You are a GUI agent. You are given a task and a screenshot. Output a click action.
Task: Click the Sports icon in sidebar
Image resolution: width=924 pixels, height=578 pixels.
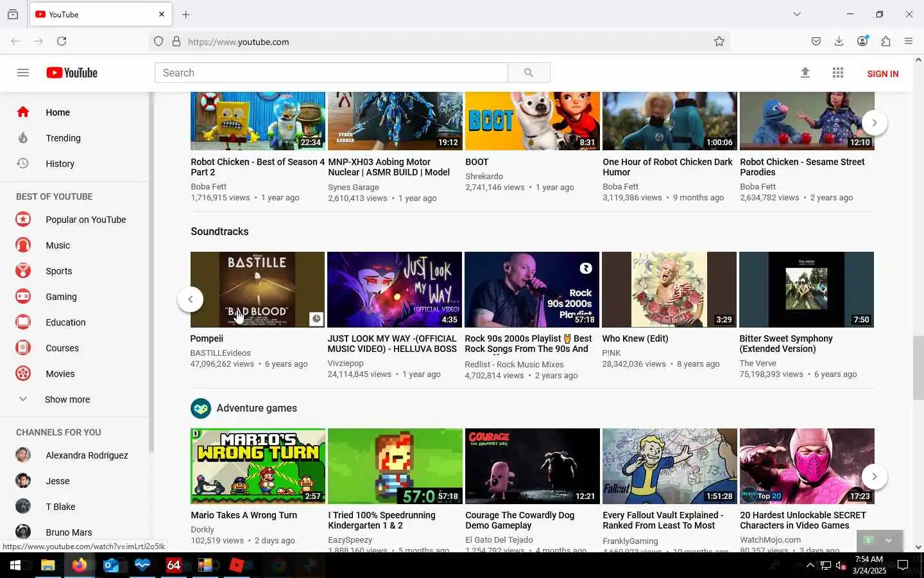(x=23, y=270)
